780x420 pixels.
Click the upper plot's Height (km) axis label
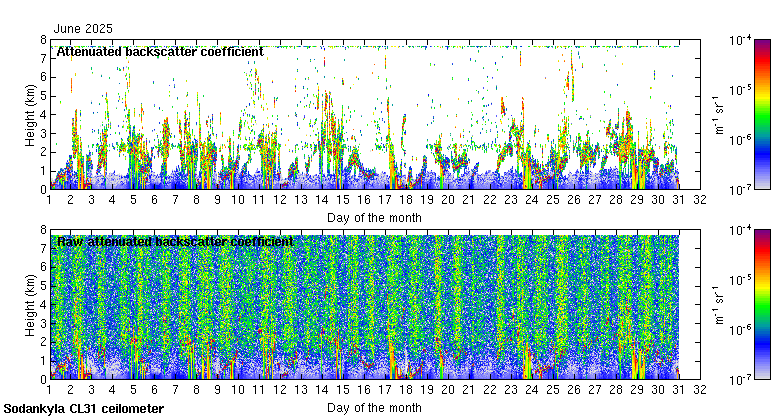[x=31, y=114]
